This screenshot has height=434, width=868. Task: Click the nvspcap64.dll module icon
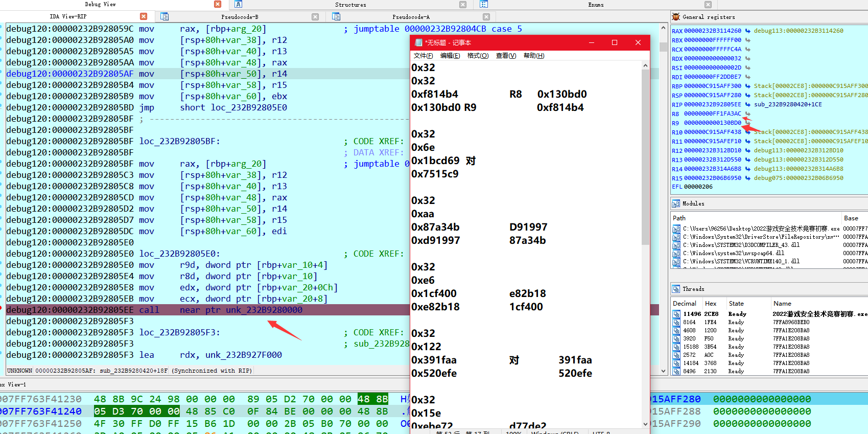pyautogui.click(x=676, y=253)
